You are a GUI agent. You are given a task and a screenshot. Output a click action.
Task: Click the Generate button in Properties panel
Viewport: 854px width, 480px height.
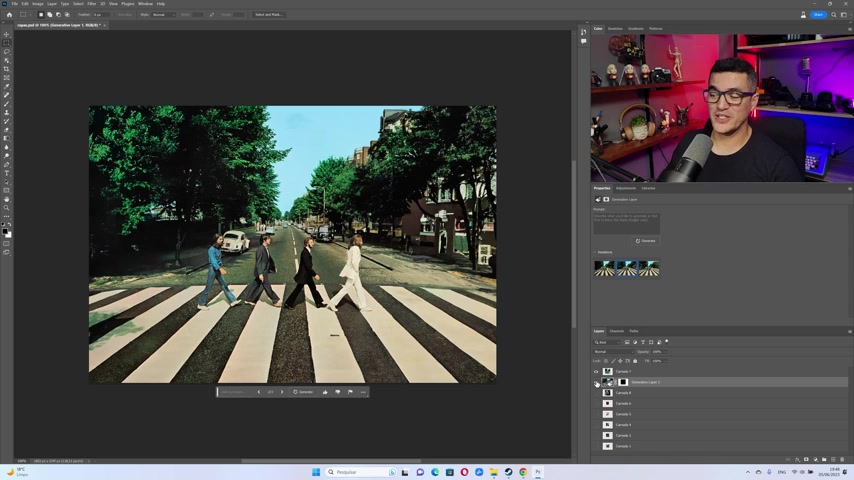645,241
